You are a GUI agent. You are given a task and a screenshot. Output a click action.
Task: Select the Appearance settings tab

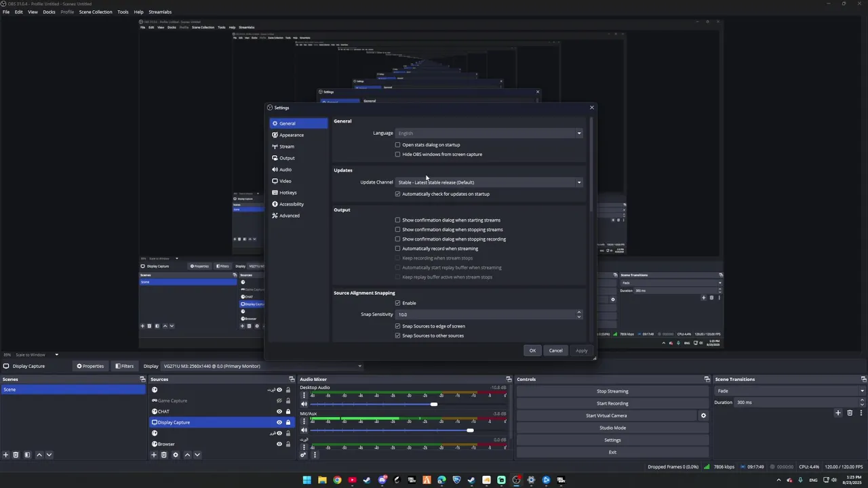click(298, 135)
